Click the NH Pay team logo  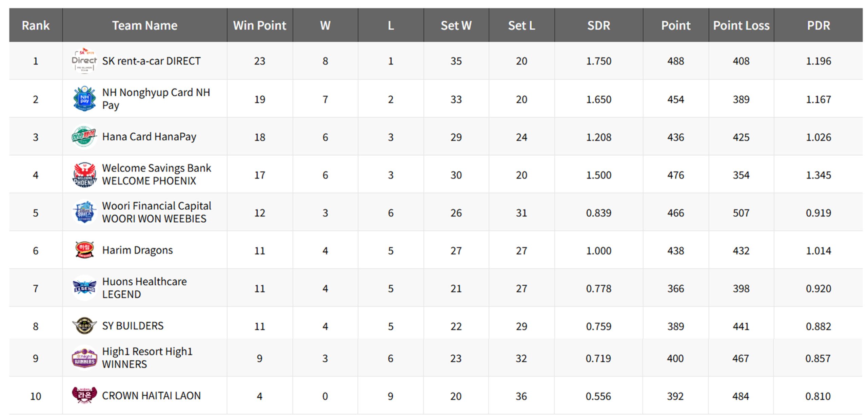[84, 99]
